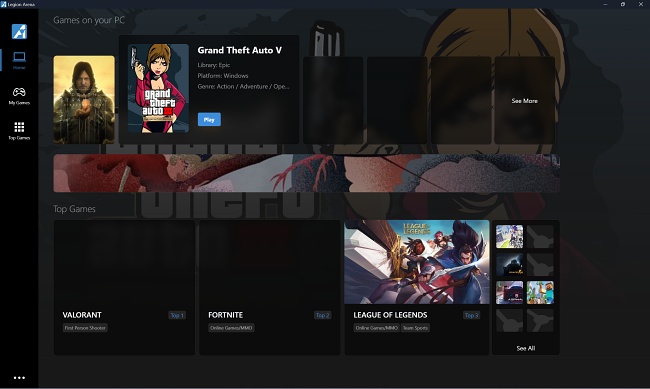650x389 pixels.
Task: Open League of Legends artwork card
Action: [x=417, y=262]
